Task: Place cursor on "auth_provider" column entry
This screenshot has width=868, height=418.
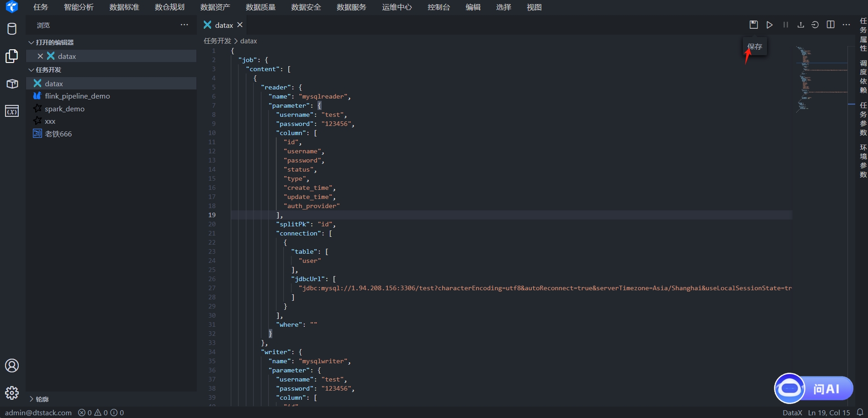Action: point(312,206)
